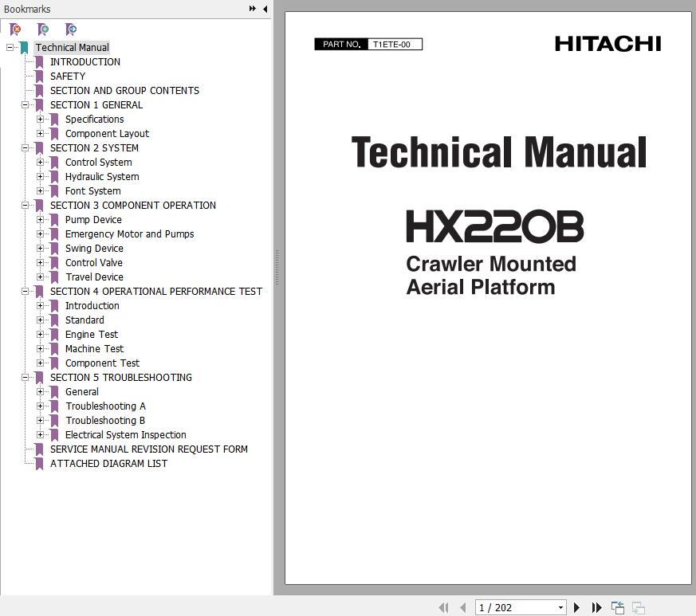Expand the Swing Device bookmark

(40, 248)
